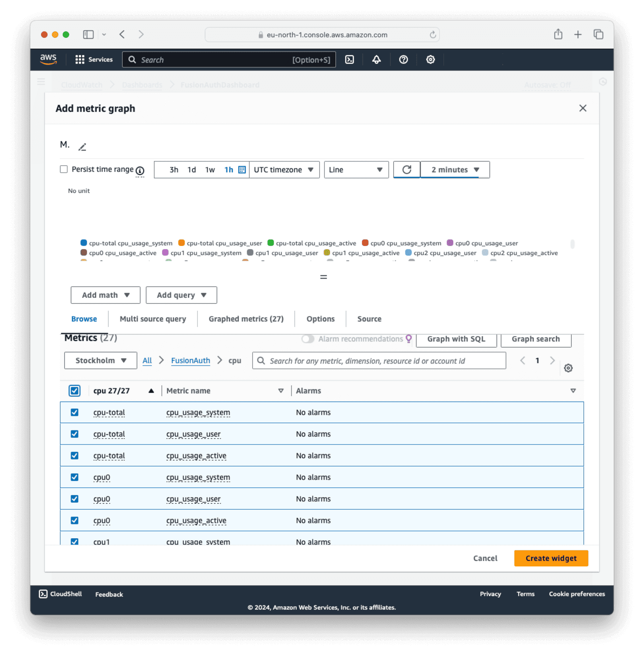Viewport: 644px width, 655px height.
Task: Switch to the Source tab
Action: 369,319
